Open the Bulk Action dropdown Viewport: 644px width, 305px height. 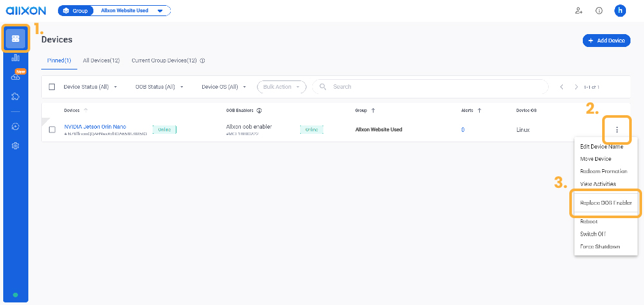[281, 87]
